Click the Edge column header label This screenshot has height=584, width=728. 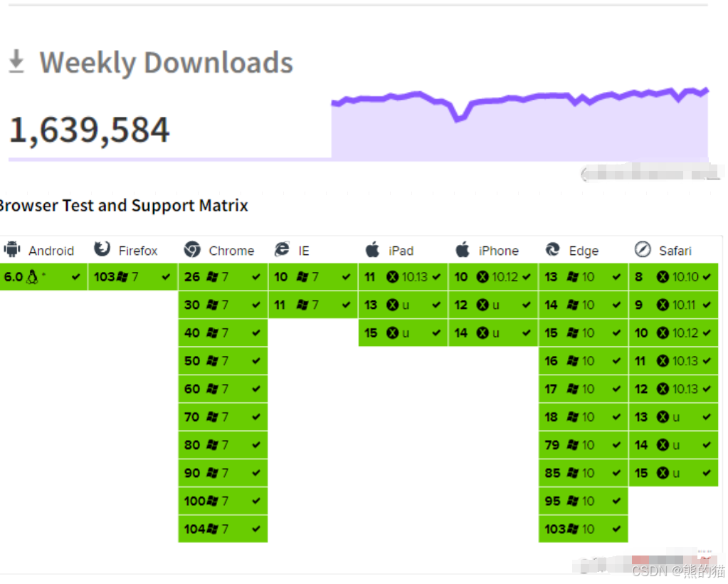584,251
